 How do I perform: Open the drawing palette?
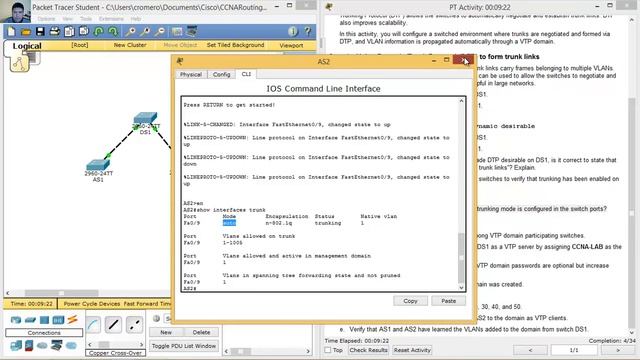pyautogui.click(x=177, y=31)
